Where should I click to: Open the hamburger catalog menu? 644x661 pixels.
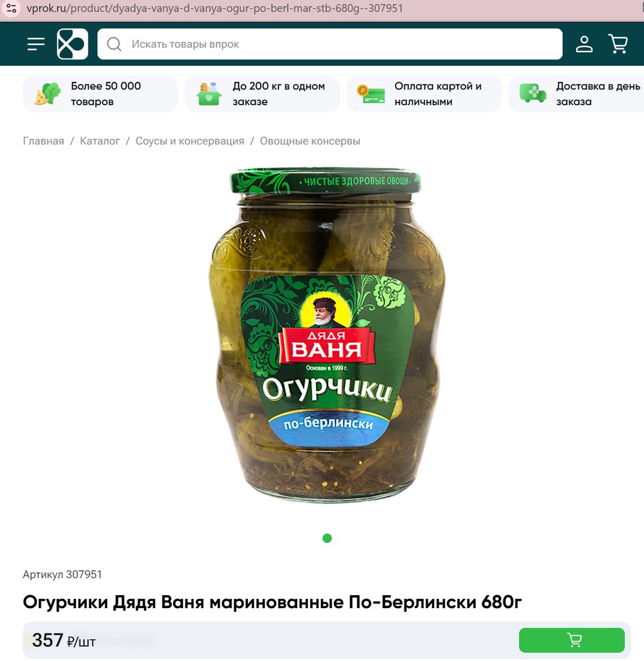[x=36, y=44]
